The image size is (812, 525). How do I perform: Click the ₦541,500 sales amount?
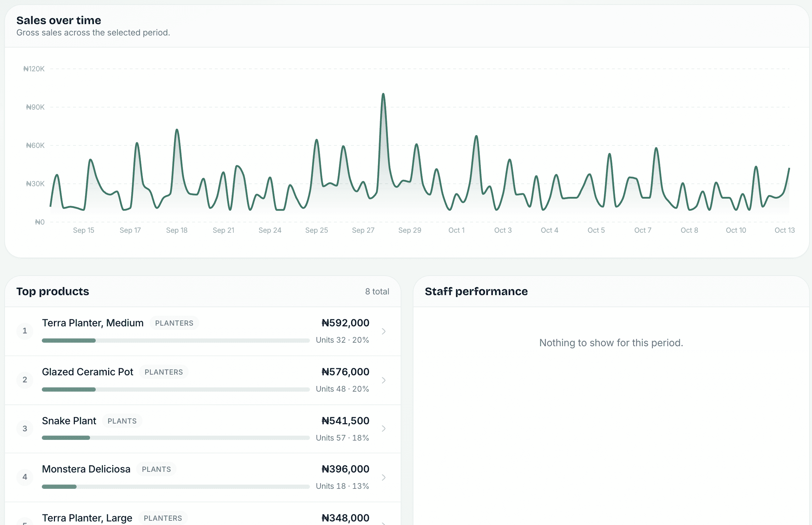[x=345, y=421]
